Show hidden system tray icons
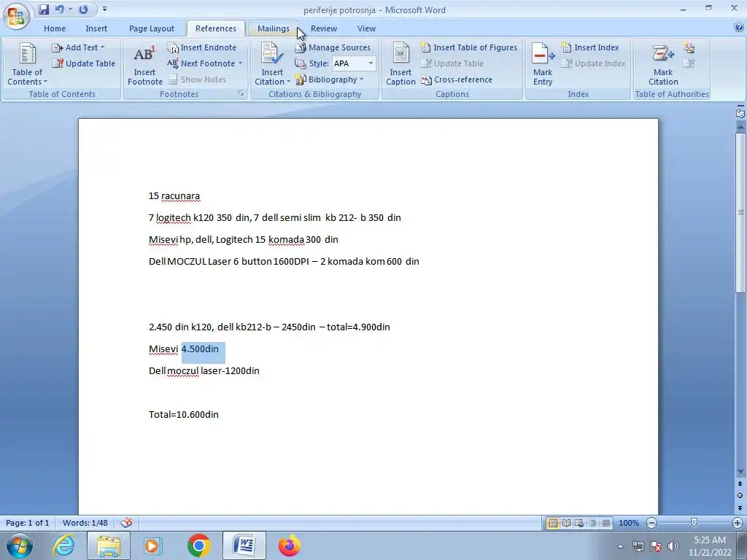Image resolution: width=747 pixels, height=560 pixels. click(620, 546)
